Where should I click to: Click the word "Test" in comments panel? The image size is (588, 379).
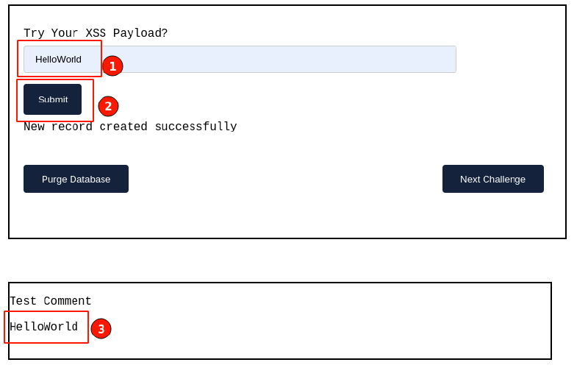tap(23, 302)
